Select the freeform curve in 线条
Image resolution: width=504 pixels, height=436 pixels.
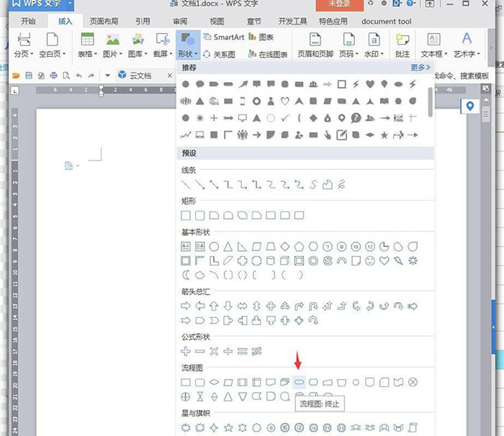point(313,184)
